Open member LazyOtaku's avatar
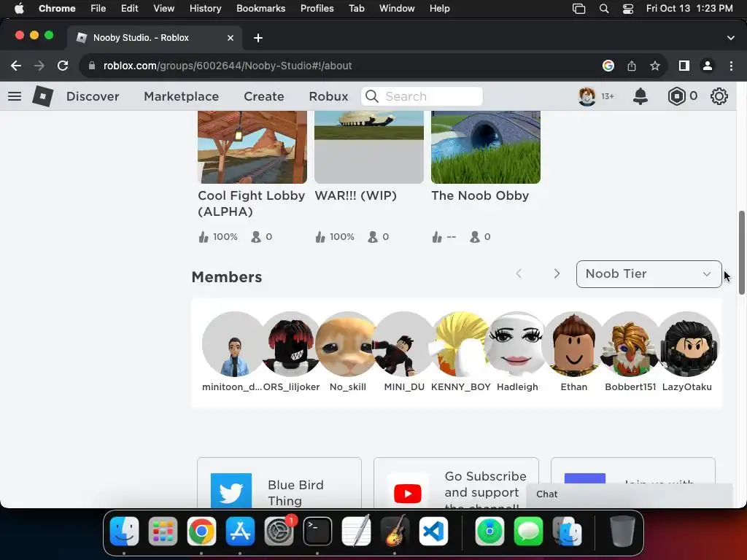 (687, 344)
